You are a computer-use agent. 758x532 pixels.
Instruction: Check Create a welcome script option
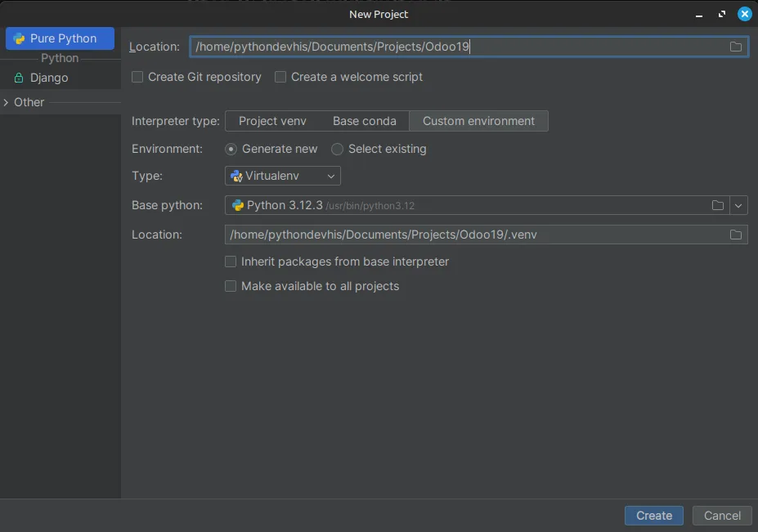pyautogui.click(x=280, y=77)
